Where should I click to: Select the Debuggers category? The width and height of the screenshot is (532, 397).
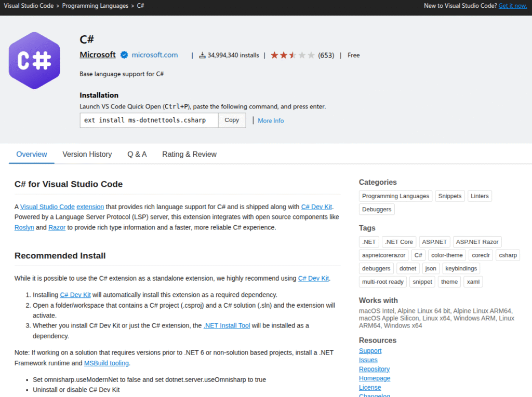pos(377,209)
